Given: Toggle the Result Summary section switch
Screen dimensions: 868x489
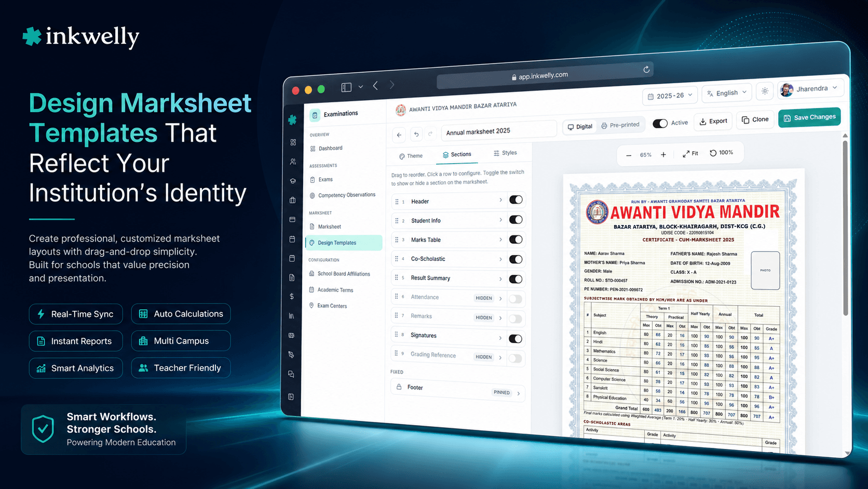Looking at the screenshot, I should pos(516,279).
